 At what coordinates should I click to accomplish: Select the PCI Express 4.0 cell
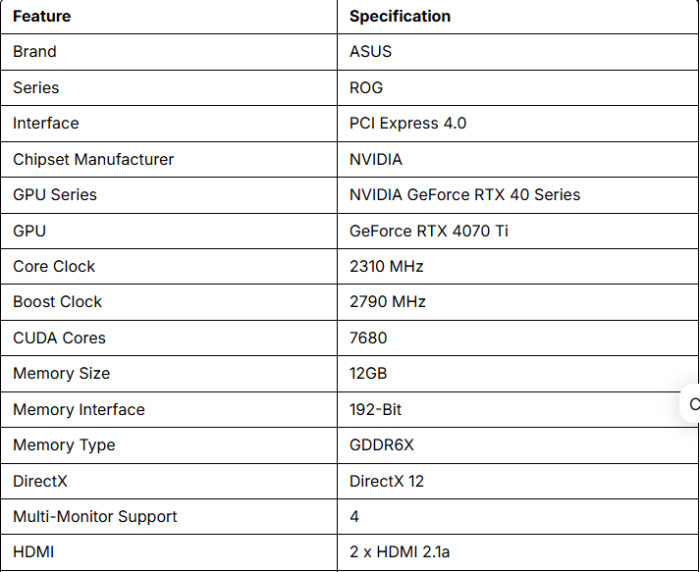[x=408, y=124]
